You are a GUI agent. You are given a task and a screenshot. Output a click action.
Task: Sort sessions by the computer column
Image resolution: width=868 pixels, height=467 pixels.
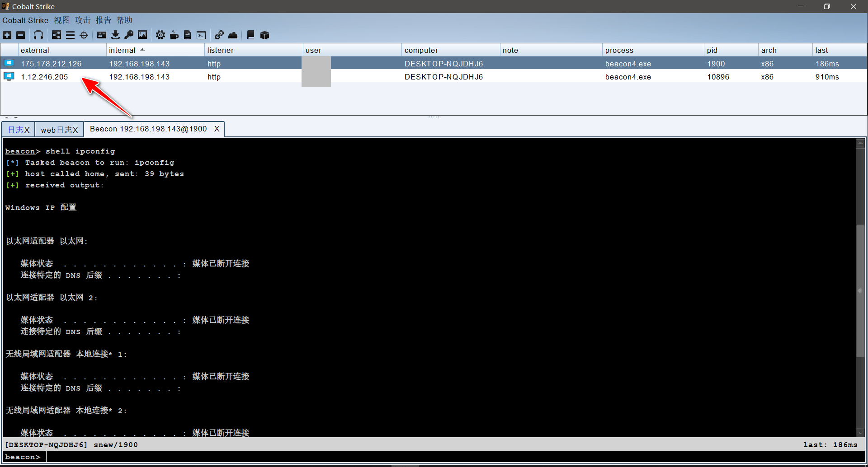point(450,50)
